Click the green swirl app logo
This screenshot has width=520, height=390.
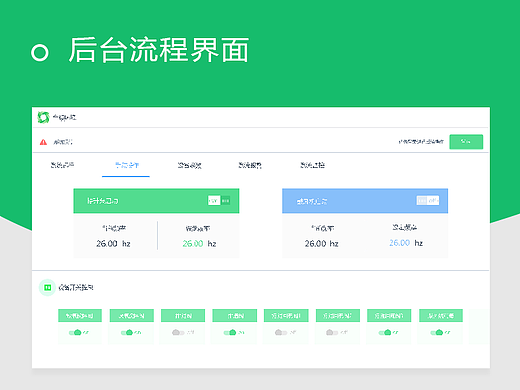pos(43,117)
